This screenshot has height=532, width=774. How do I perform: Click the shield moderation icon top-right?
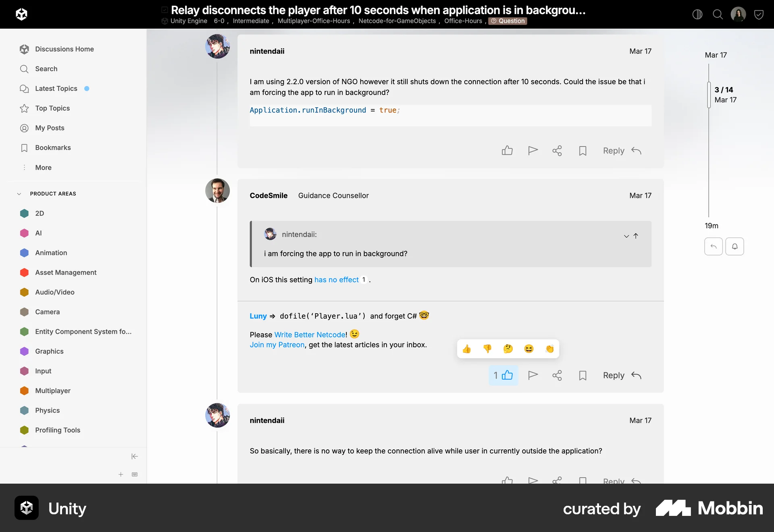coord(759,14)
